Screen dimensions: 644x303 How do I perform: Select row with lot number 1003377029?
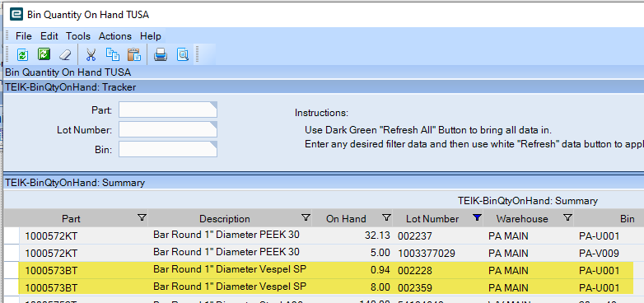[x=324, y=253]
